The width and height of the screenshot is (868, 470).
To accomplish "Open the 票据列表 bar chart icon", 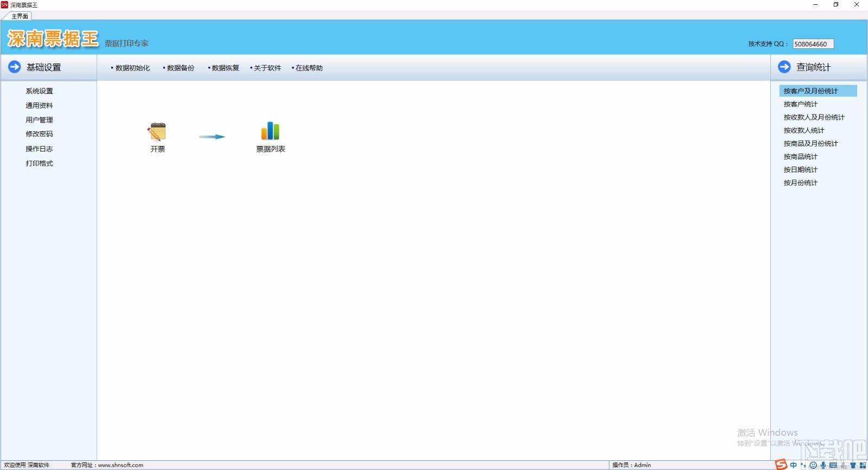I will tap(270, 131).
